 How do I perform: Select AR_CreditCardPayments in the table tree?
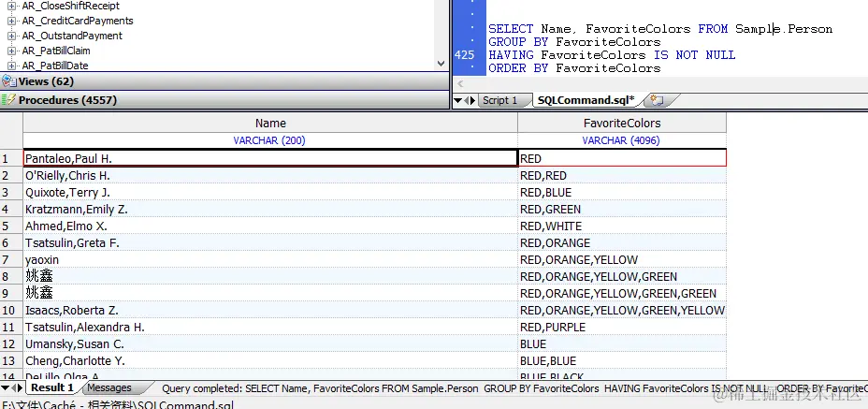[x=78, y=22]
